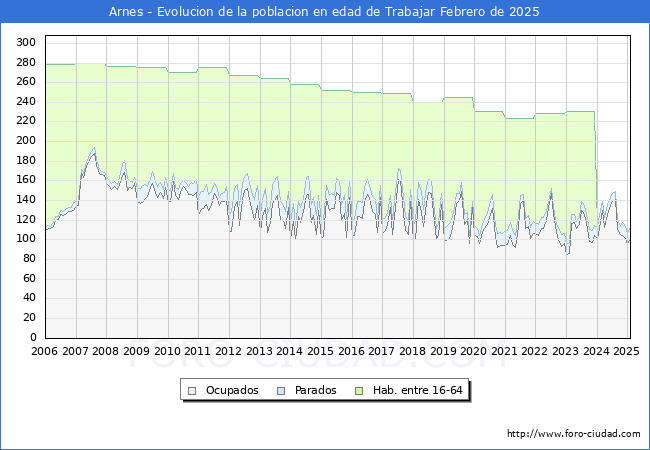The image size is (650, 450).
Task: Click the 2022 x-axis year label
Action: [x=534, y=351]
